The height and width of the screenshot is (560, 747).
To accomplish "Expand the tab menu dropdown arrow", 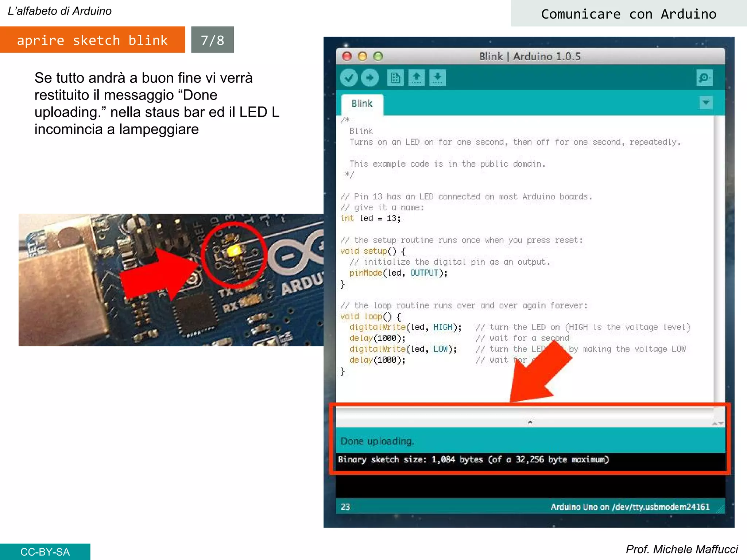I will click(706, 103).
